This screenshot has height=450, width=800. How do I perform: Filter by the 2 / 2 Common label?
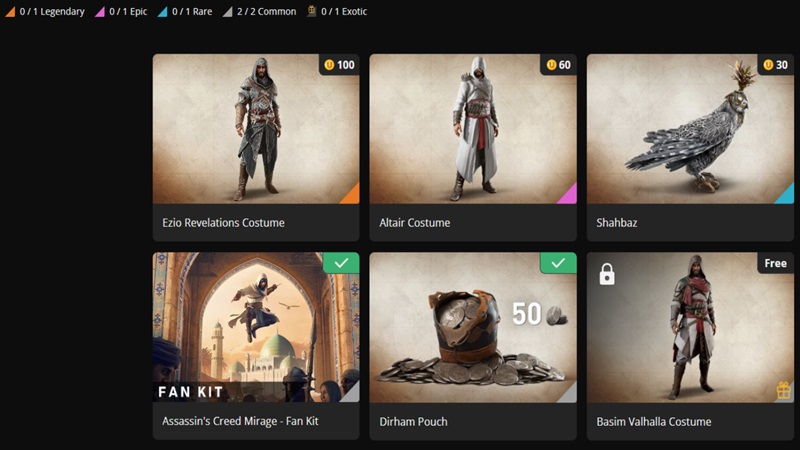coord(266,12)
